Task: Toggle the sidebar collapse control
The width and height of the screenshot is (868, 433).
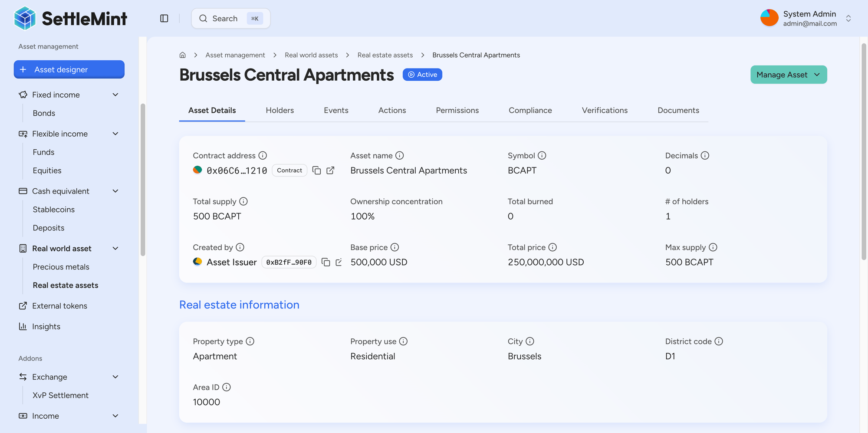Action: pos(164,18)
